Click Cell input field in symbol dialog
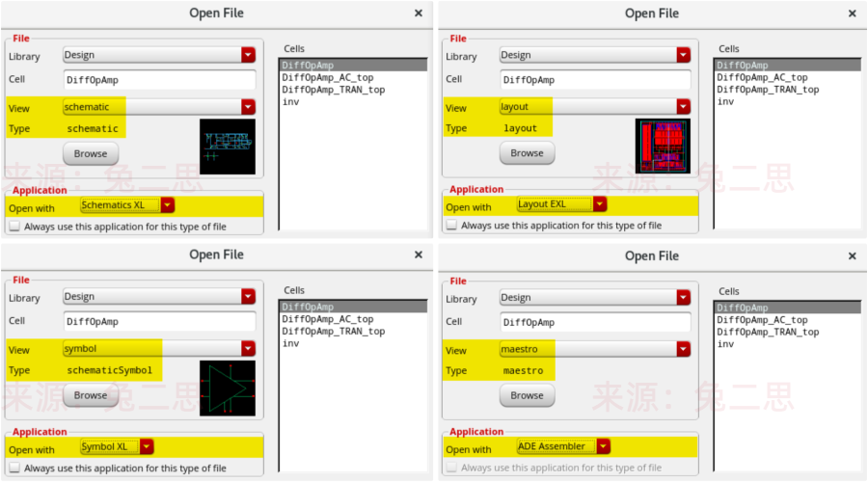This screenshot has height=482, width=868. click(x=159, y=322)
